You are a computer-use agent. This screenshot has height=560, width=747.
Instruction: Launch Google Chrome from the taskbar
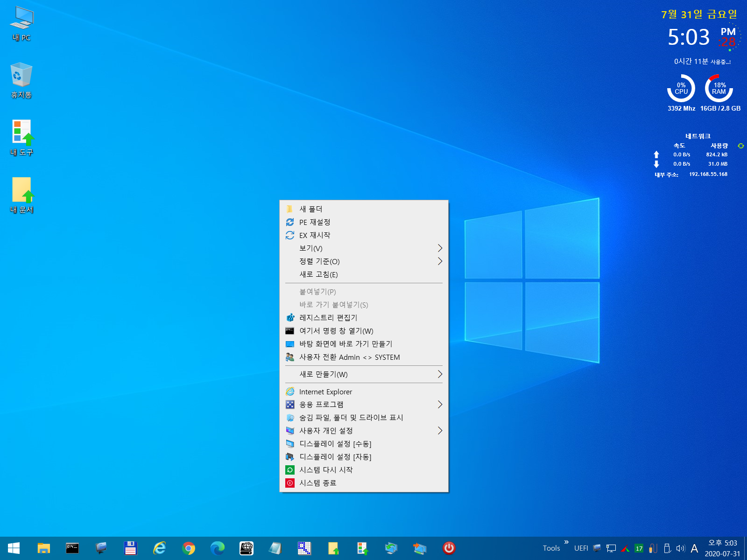[x=189, y=548]
